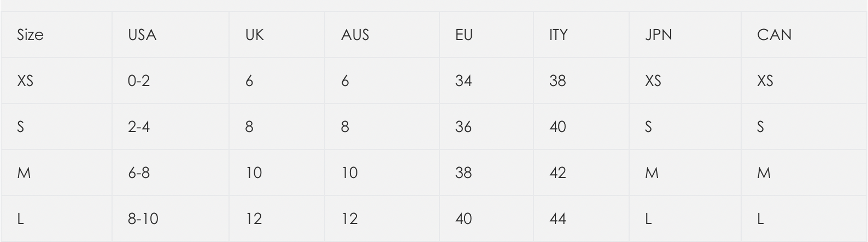Click the EU column header

click(x=464, y=35)
